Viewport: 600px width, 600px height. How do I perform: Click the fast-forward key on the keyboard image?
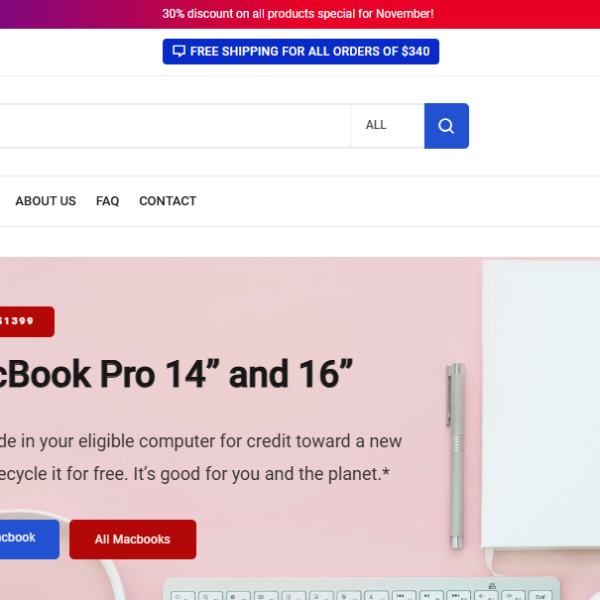pyautogui.click(x=458, y=596)
